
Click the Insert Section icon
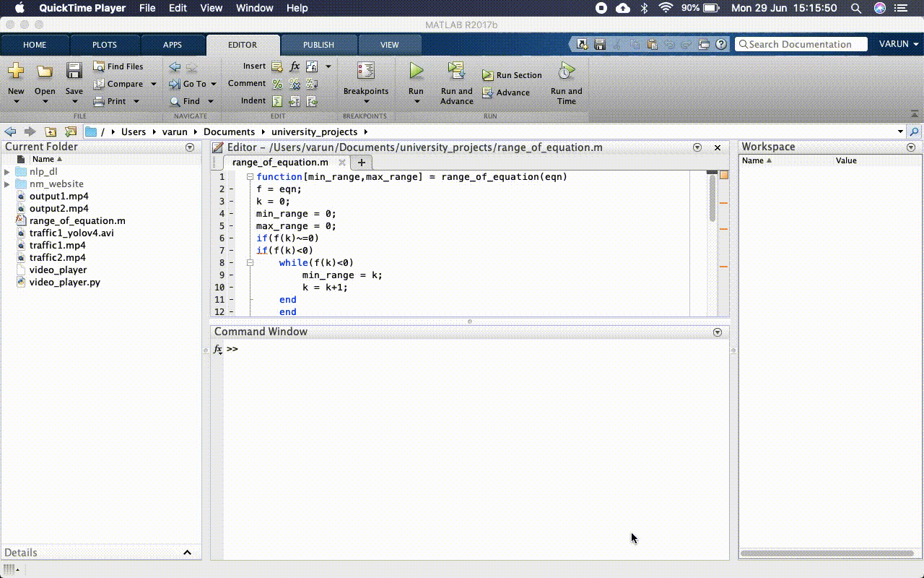pyautogui.click(x=277, y=66)
